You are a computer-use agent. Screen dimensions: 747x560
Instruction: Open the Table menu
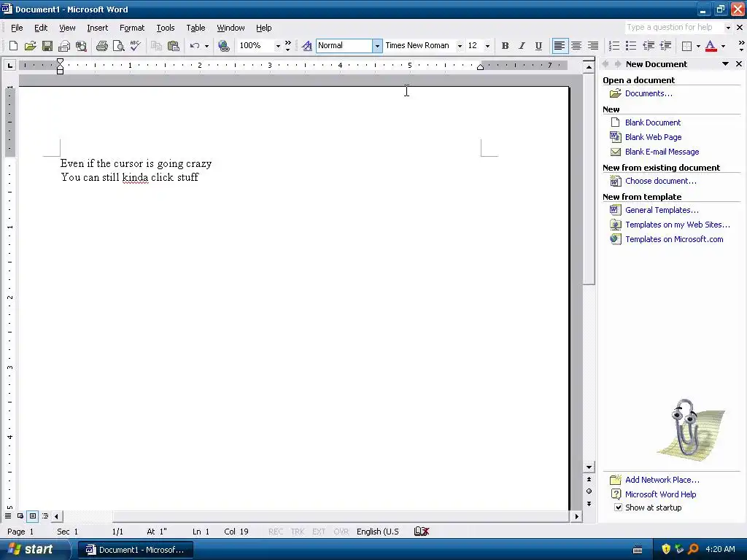point(196,28)
